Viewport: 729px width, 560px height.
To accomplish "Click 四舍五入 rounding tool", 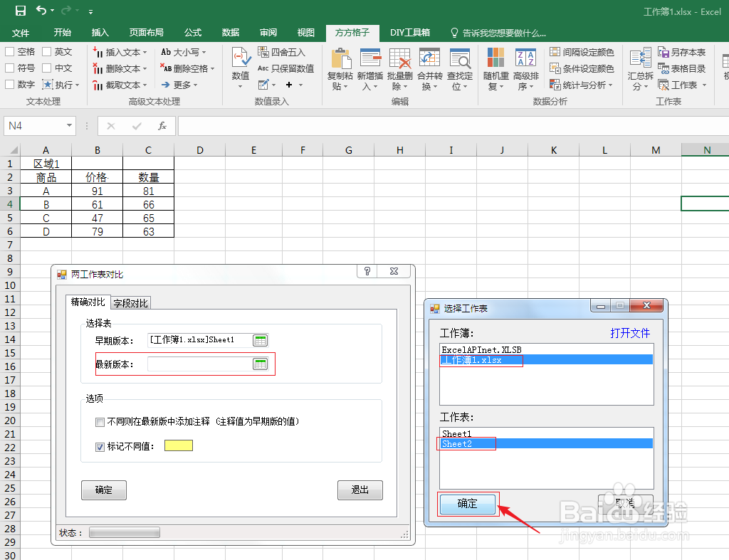I will click(x=282, y=52).
